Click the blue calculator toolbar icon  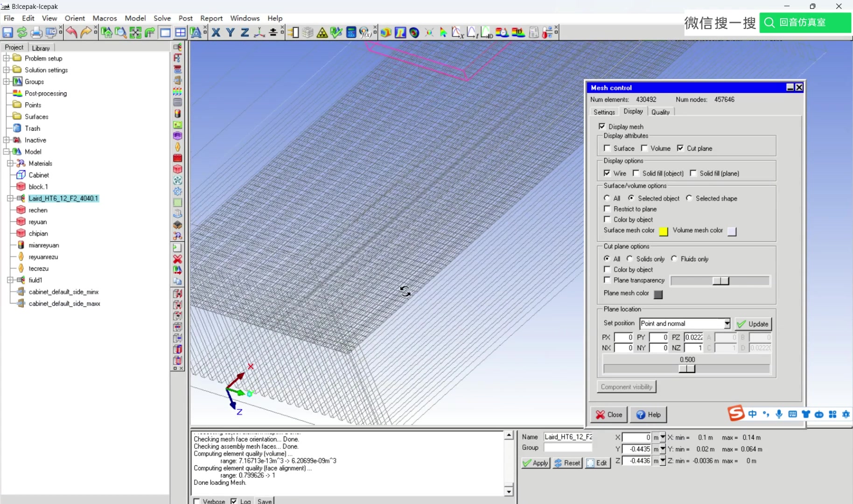[351, 32]
